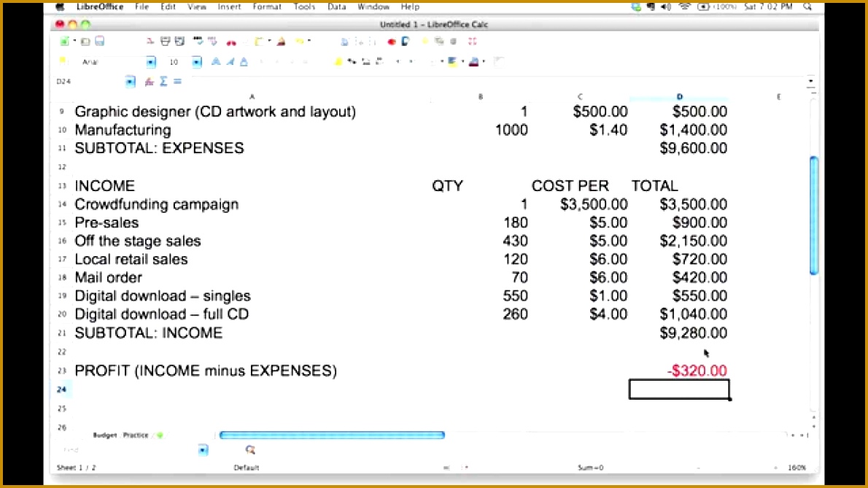
Task: Open the Insert menu
Action: pyautogui.click(x=229, y=7)
